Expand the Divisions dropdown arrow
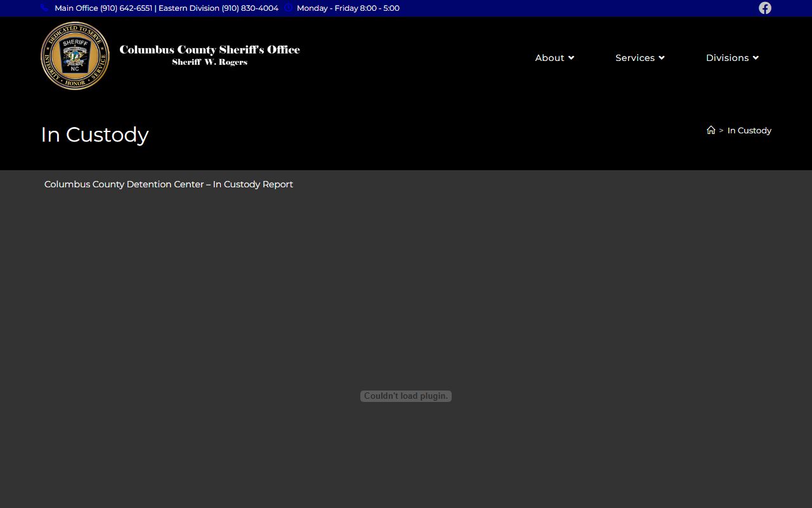This screenshot has height=508, width=812. coord(756,58)
